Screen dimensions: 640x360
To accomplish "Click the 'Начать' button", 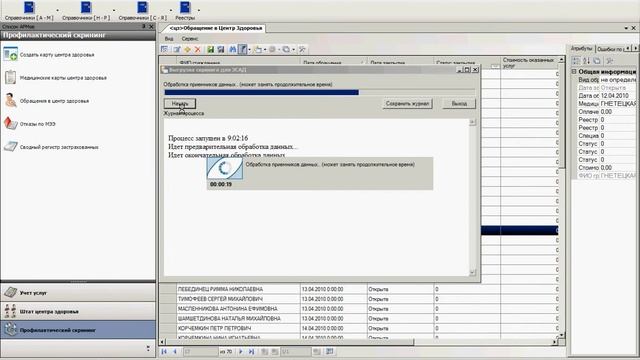I will (x=180, y=104).
